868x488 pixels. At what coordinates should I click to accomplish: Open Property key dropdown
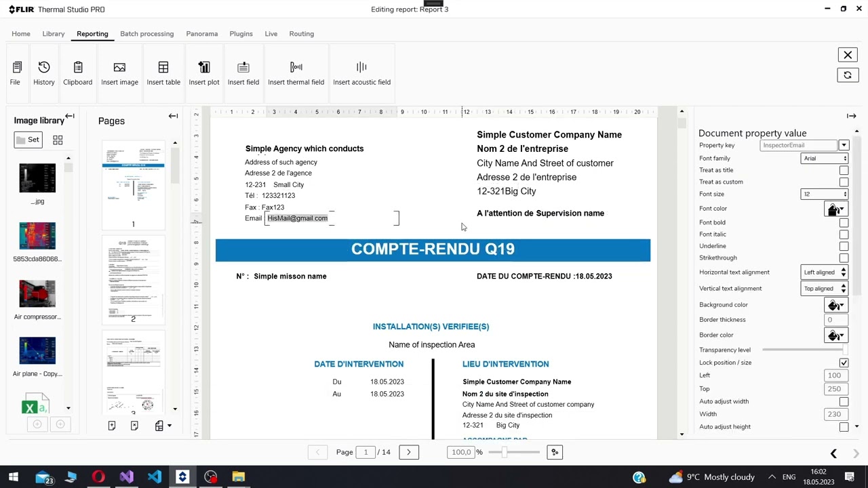(844, 145)
